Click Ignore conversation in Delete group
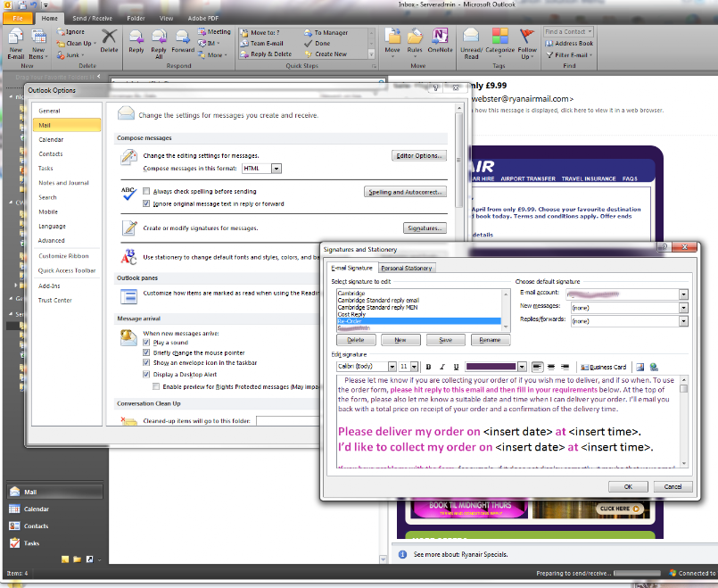This screenshot has height=588, width=718. [70, 31]
